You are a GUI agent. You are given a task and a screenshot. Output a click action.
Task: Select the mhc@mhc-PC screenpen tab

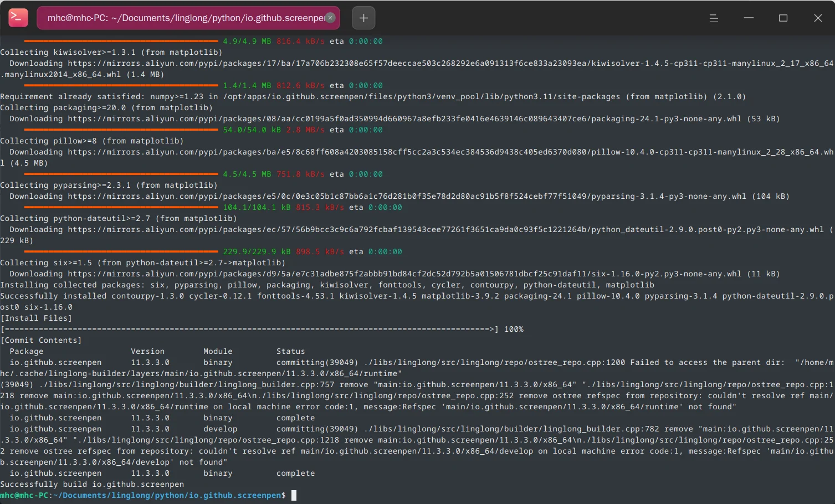point(188,18)
